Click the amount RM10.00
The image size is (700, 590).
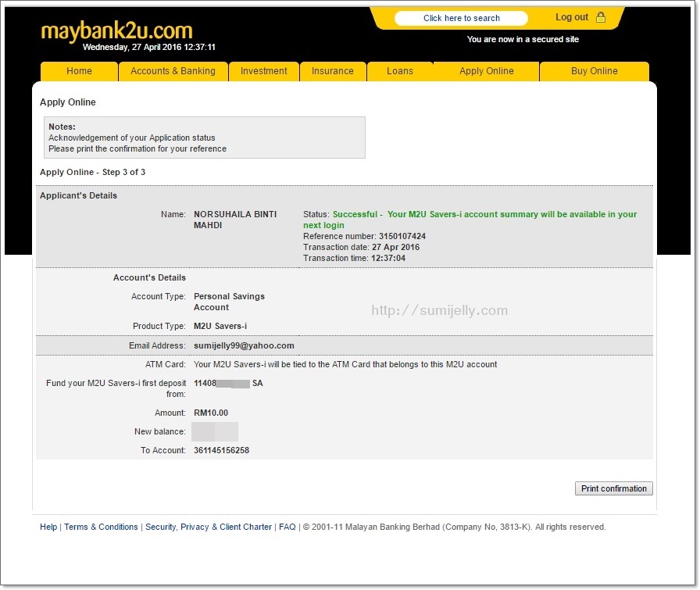(x=211, y=413)
